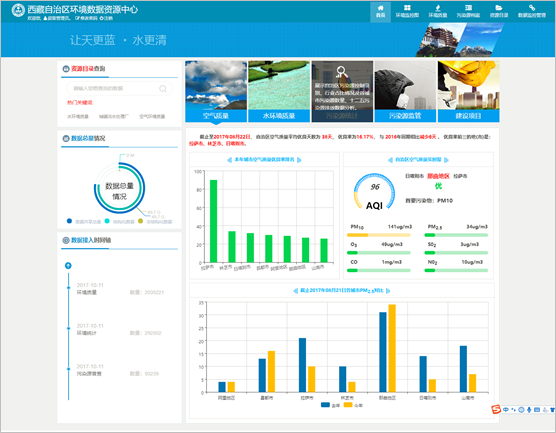Toggle the olive 非结构化数据 legend dot

pos(140,221)
